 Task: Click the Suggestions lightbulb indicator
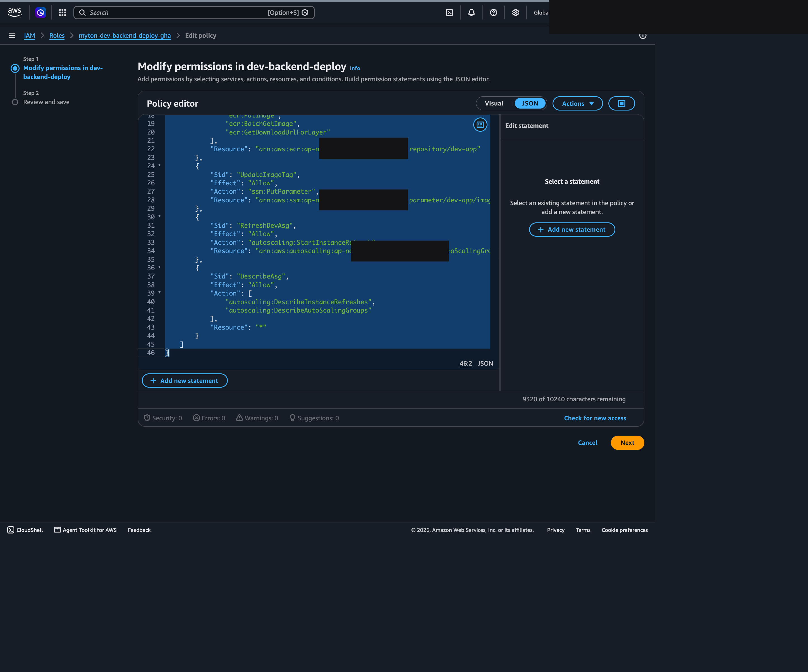[314, 418]
